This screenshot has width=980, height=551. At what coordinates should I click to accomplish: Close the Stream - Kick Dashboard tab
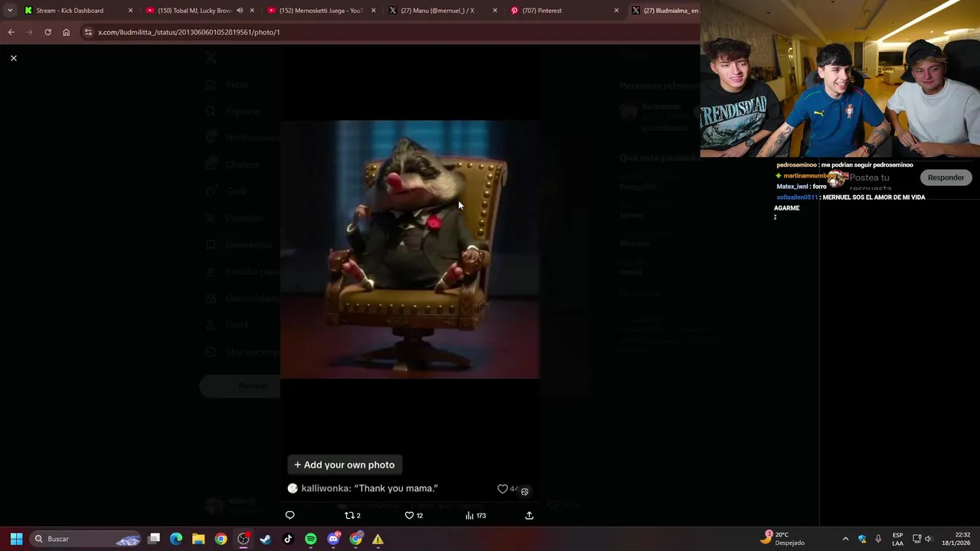(x=130, y=11)
